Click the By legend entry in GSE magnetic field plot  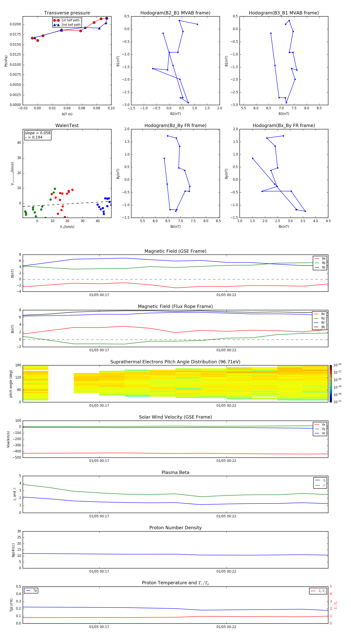tap(320, 263)
